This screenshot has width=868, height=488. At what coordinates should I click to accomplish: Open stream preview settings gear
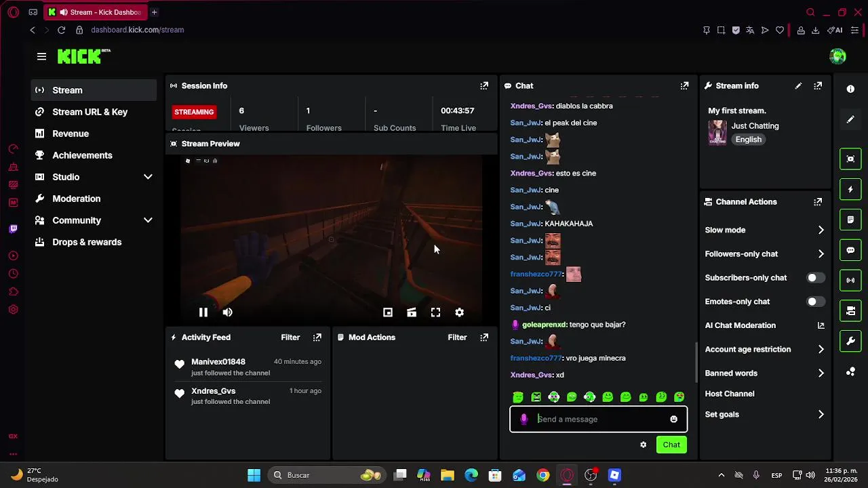[459, 312]
